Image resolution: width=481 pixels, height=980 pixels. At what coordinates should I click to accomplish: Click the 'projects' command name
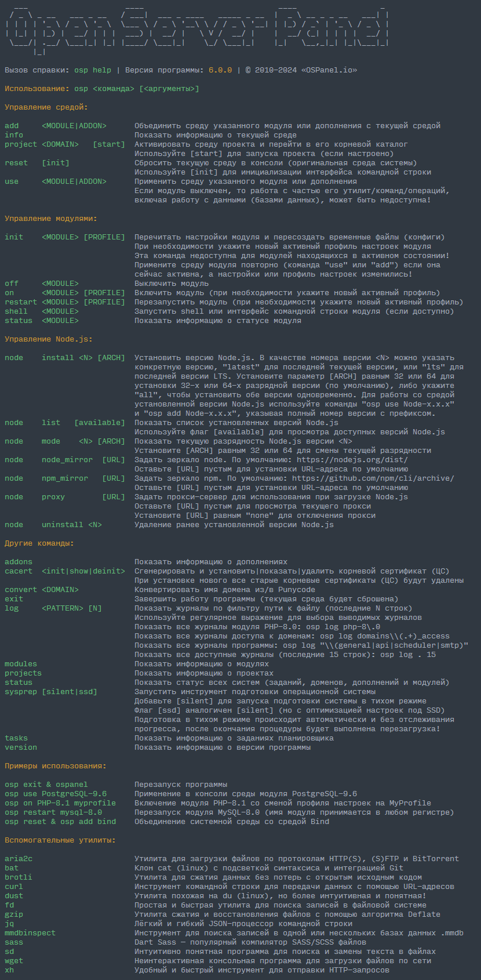(x=23, y=673)
